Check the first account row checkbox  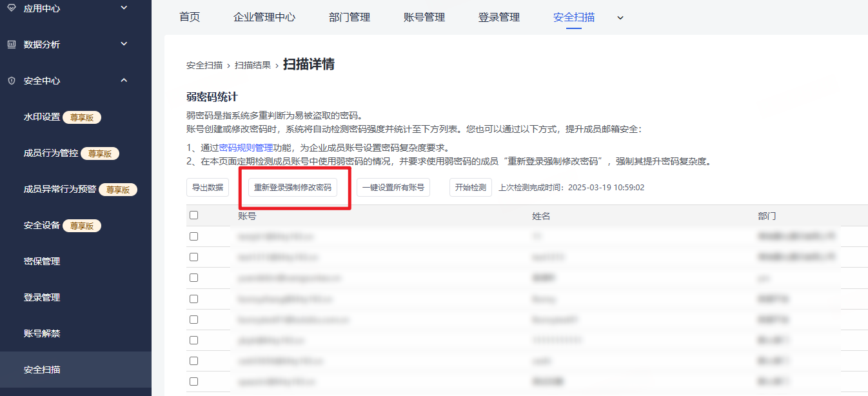coord(194,237)
